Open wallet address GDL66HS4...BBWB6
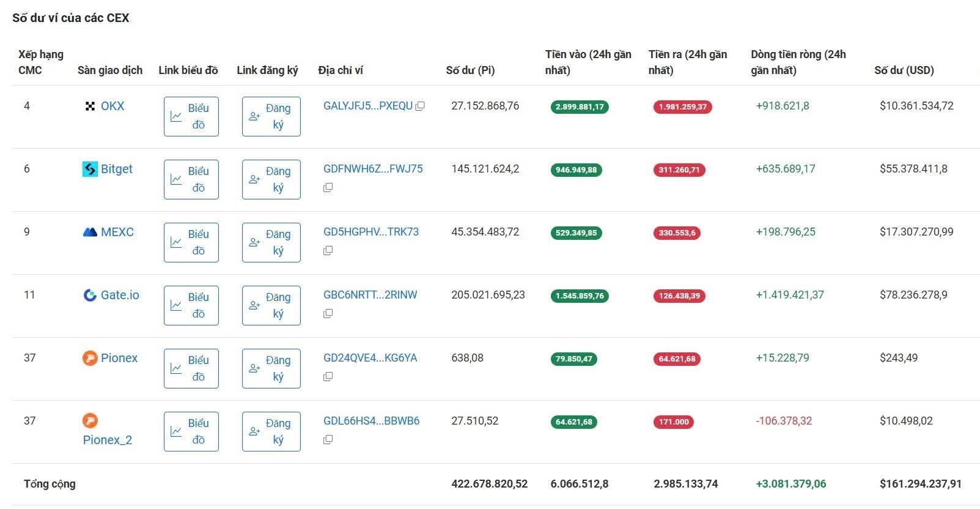This screenshot has width=980, height=509. [x=372, y=421]
